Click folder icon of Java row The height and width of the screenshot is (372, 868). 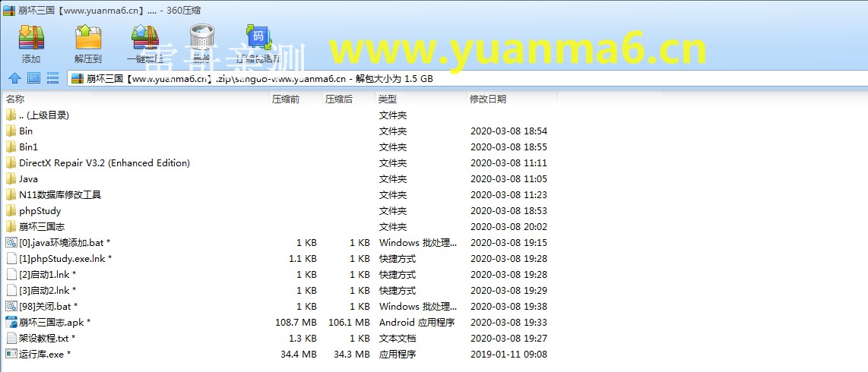click(x=11, y=179)
